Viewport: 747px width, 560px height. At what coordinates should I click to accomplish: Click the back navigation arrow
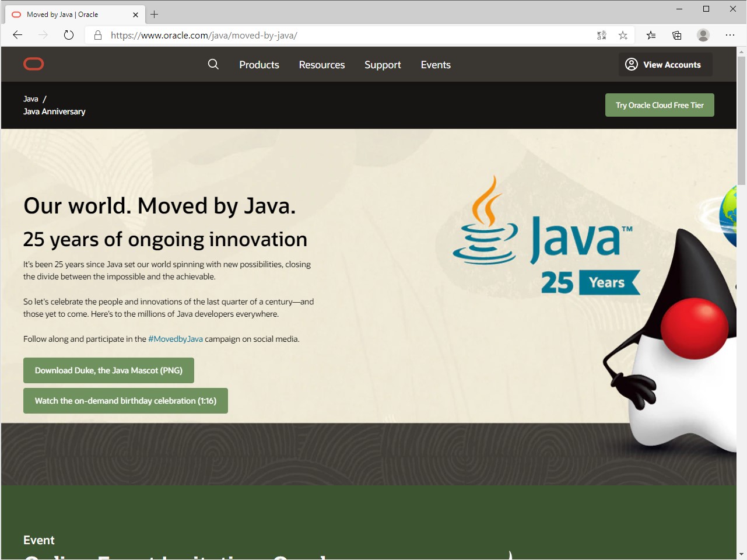[x=17, y=35]
